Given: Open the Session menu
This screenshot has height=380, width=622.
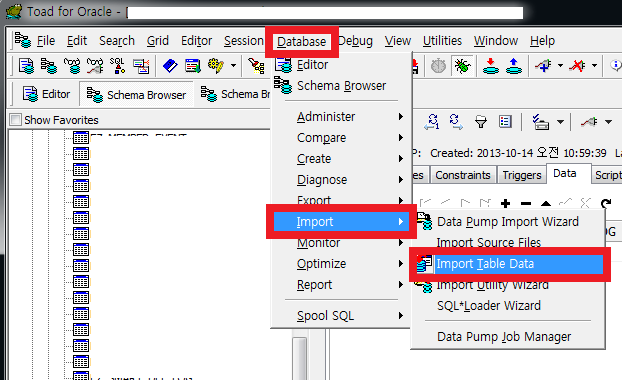Looking at the screenshot, I should [x=244, y=41].
